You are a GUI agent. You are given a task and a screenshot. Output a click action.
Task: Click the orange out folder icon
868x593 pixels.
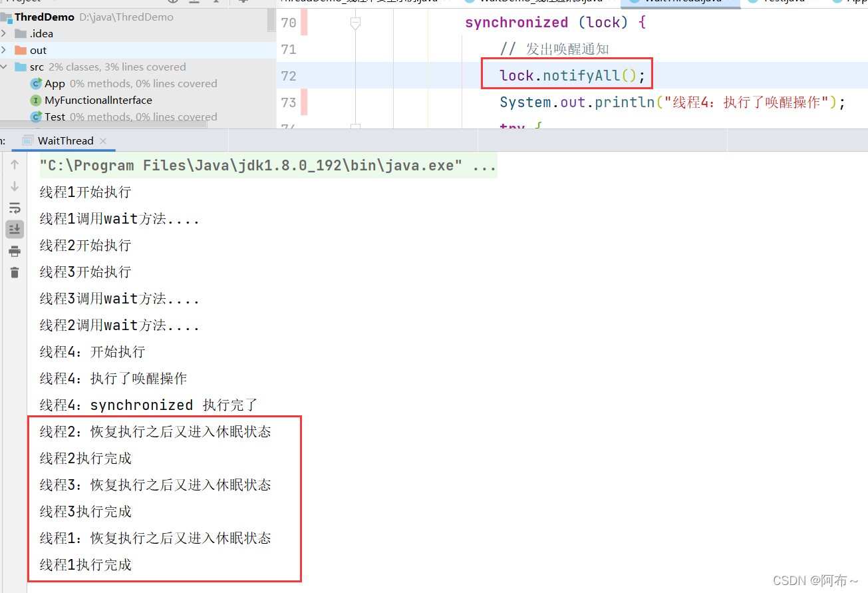pyautogui.click(x=21, y=50)
